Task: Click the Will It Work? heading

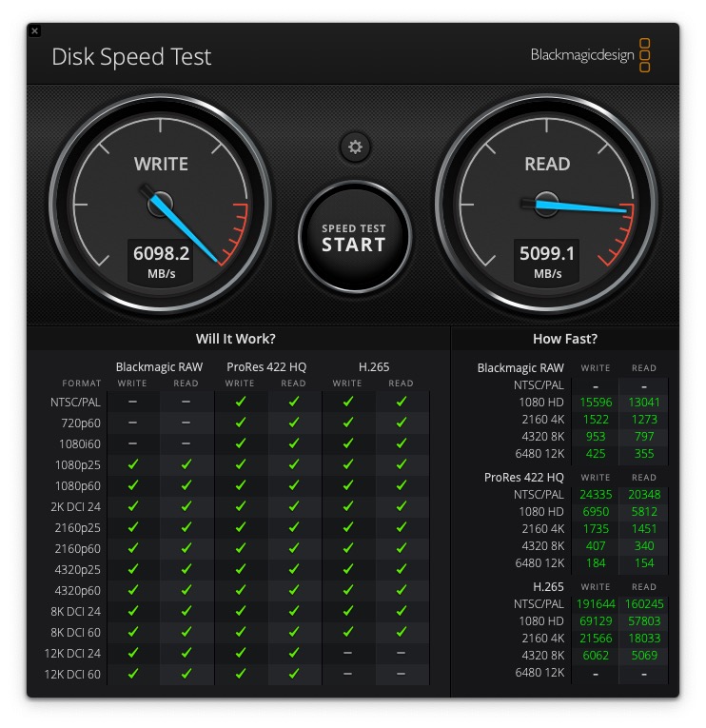Action: point(235,339)
